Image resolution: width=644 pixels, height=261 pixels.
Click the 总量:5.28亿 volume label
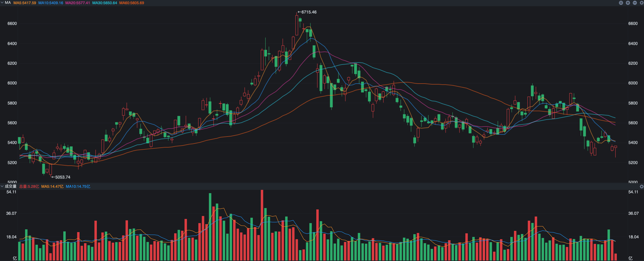tap(29, 186)
